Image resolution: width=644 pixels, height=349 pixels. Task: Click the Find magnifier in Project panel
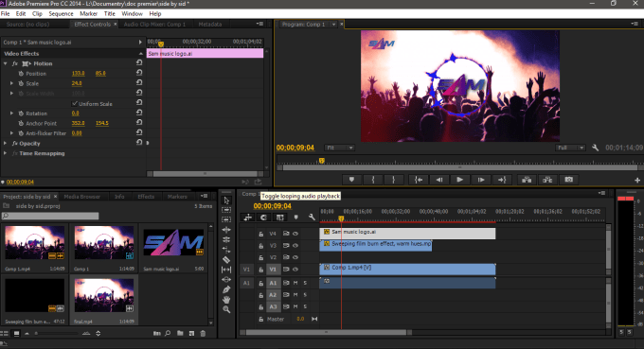(168, 334)
